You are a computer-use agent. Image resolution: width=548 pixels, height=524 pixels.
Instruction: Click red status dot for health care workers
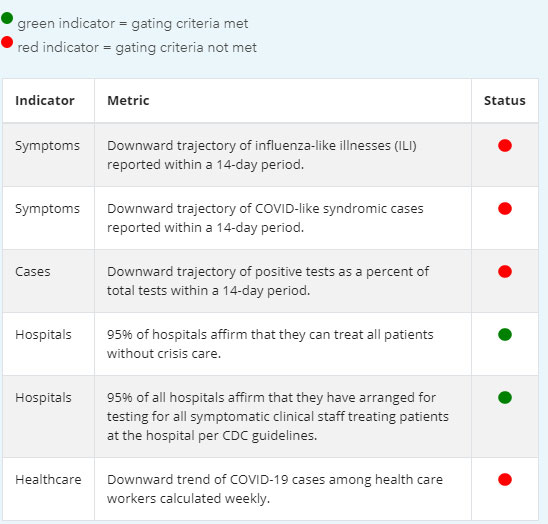[505, 479]
